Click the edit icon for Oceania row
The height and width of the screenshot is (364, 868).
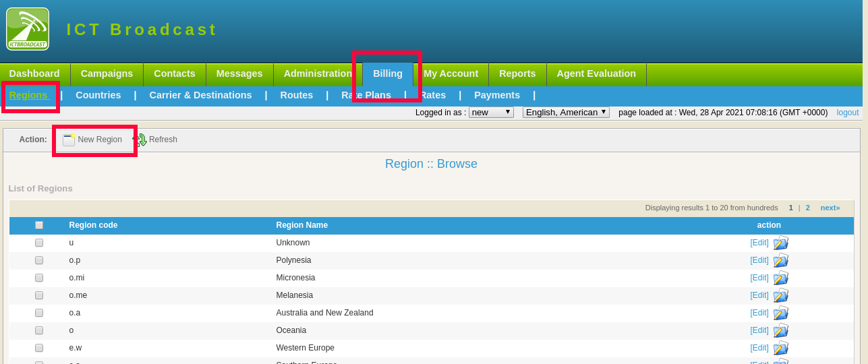[x=781, y=330]
